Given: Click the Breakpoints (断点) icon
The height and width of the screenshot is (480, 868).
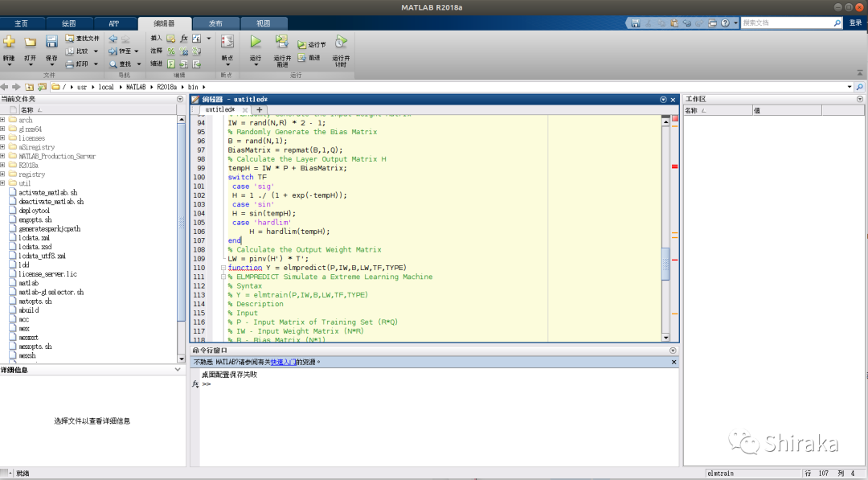Looking at the screenshot, I should click(x=227, y=41).
